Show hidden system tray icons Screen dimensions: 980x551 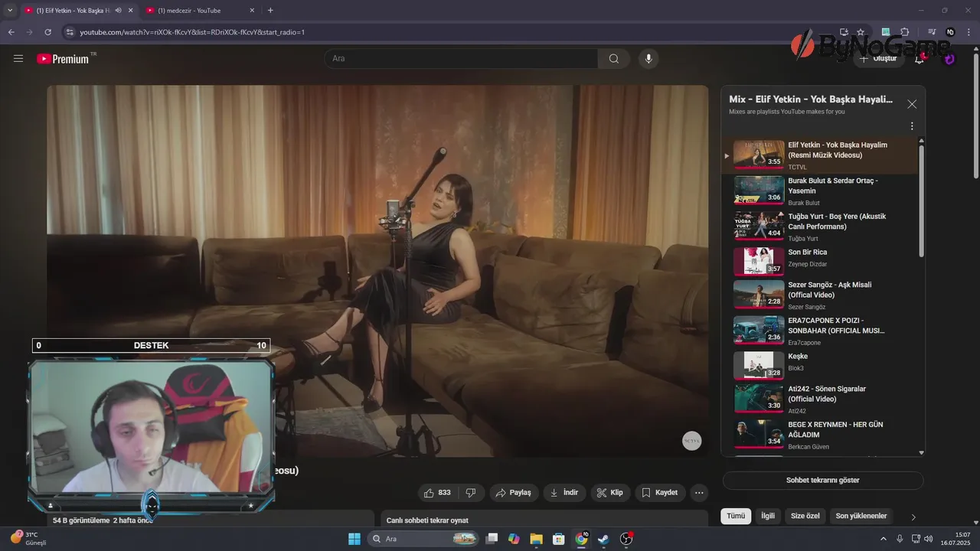(x=883, y=539)
